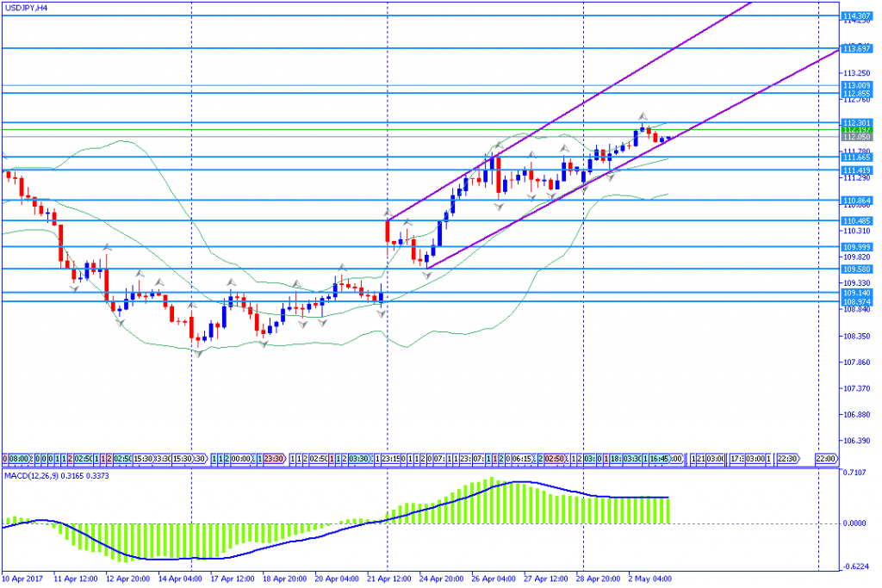Image resolution: width=882 pixels, height=588 pixels.
Task: Click the USDJPY,H4 chart title
Action: pyautogui.click(x=26, y=8)
